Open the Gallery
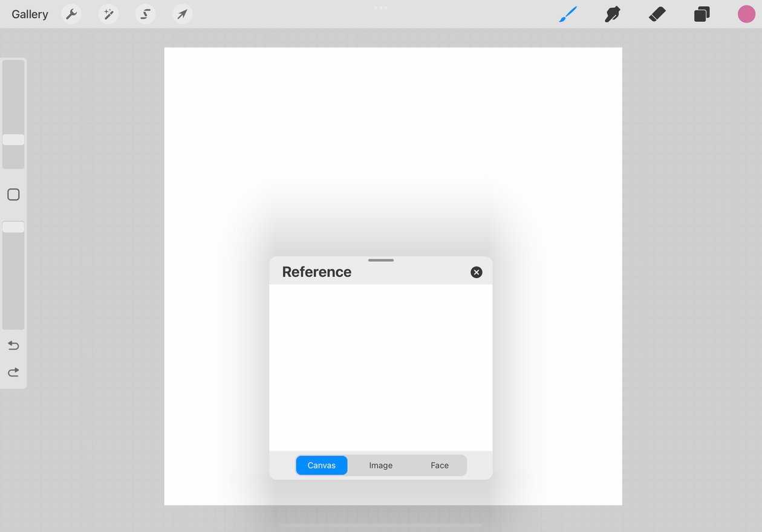 tap(30, 14)
